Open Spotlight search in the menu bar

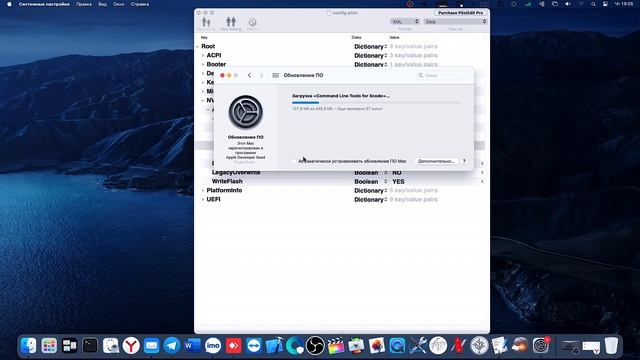(593, 4)
